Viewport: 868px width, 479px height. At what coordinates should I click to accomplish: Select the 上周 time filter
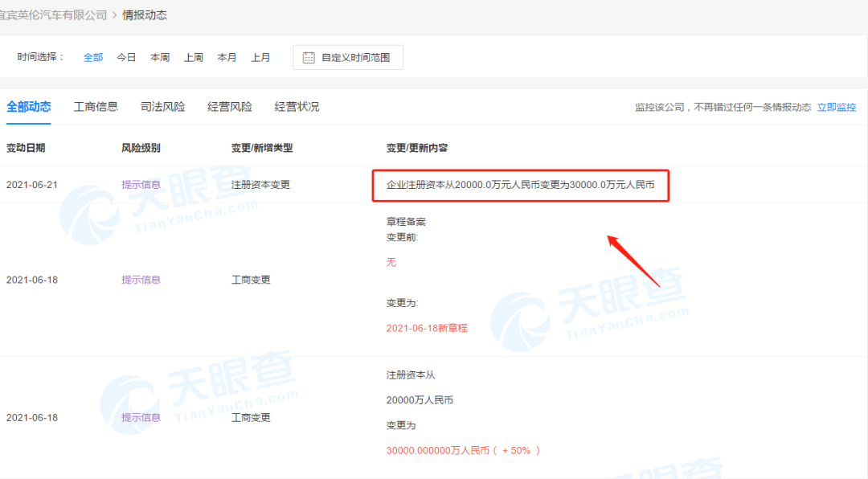[x=193, y=56]
